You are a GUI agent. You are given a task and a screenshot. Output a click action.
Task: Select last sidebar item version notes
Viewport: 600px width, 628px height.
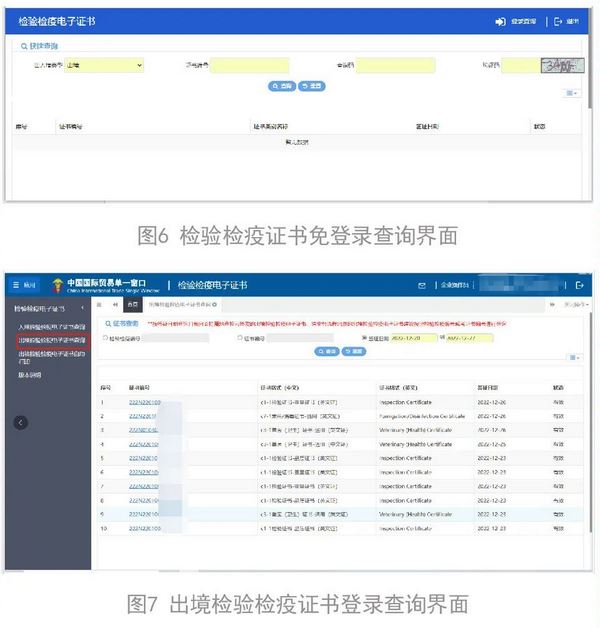pyautogui.click(x=30, y=375)
